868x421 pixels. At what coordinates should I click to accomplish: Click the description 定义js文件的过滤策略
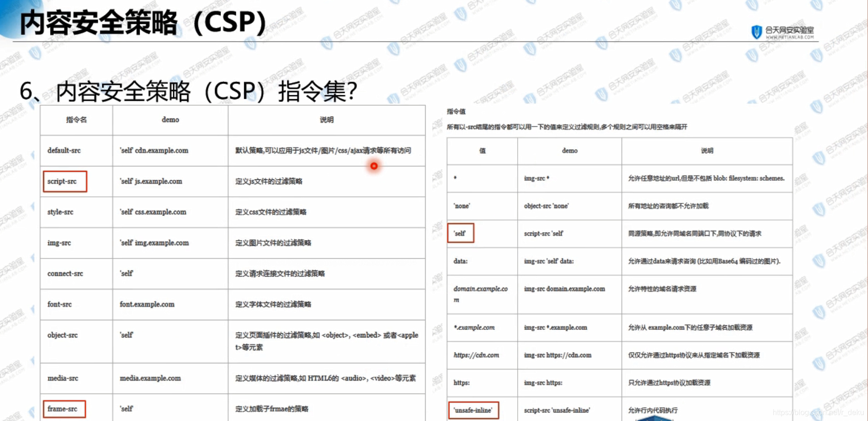[x=269, y=181]
